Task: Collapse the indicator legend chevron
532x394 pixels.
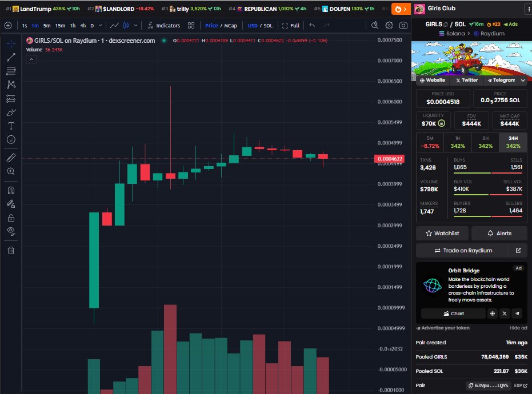Action: tap(31, 59)
